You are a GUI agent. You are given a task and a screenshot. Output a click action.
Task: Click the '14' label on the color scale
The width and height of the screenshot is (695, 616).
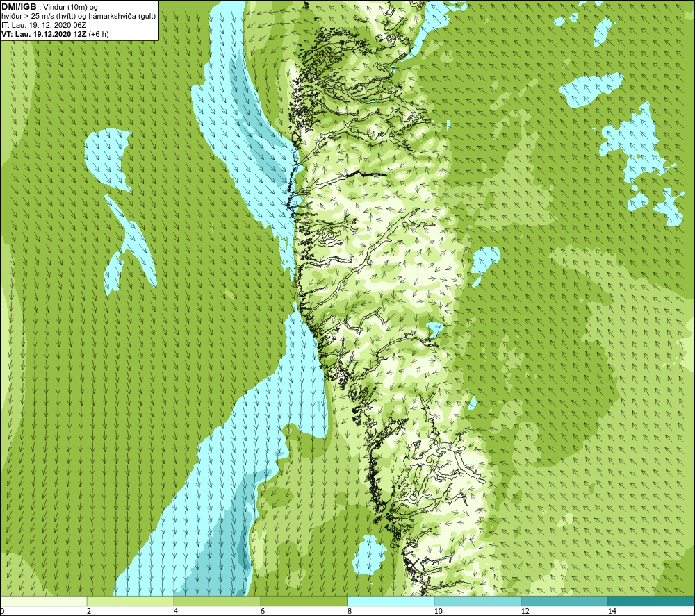click(x=612, y=611)
